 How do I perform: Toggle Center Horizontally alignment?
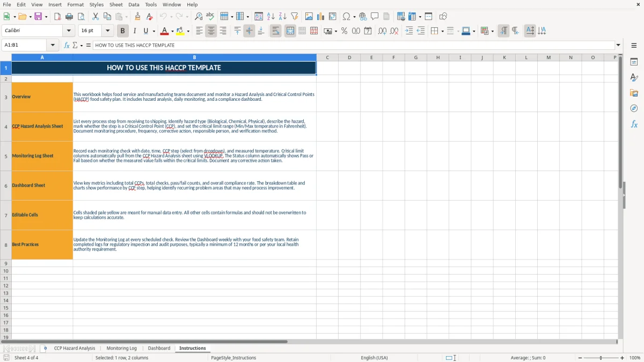tap(211, 31)
